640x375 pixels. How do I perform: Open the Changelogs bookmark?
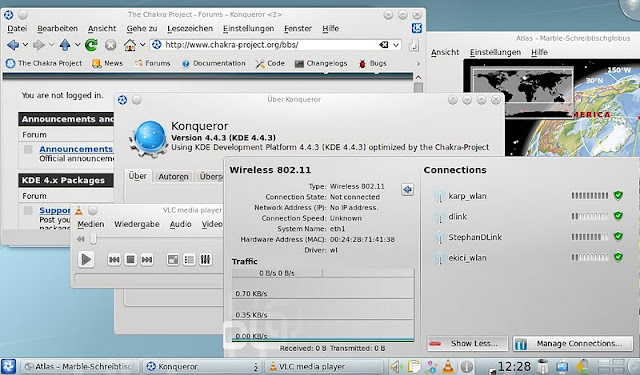pyautogui.click(x=321, y=63)
